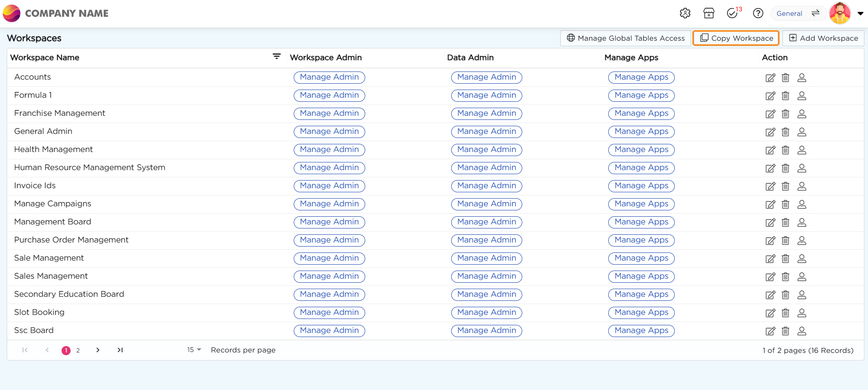Toggle the General switch in header
This screenshot has height=390, width=868.
[815, 14]
